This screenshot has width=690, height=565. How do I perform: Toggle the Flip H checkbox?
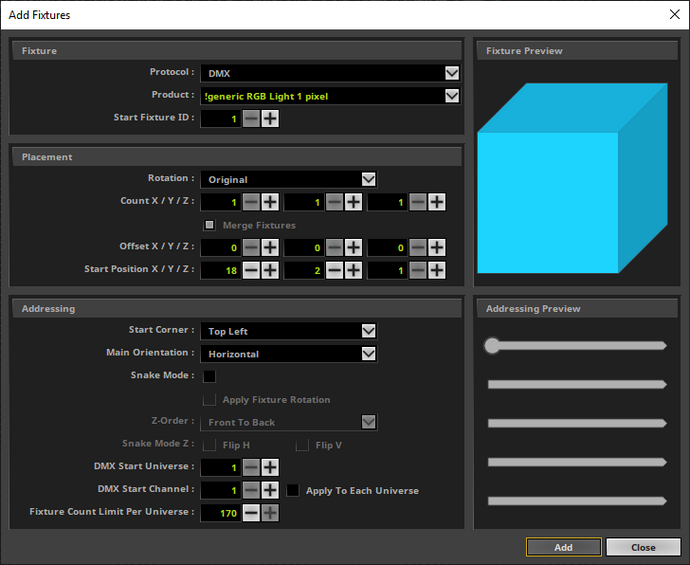209,445
